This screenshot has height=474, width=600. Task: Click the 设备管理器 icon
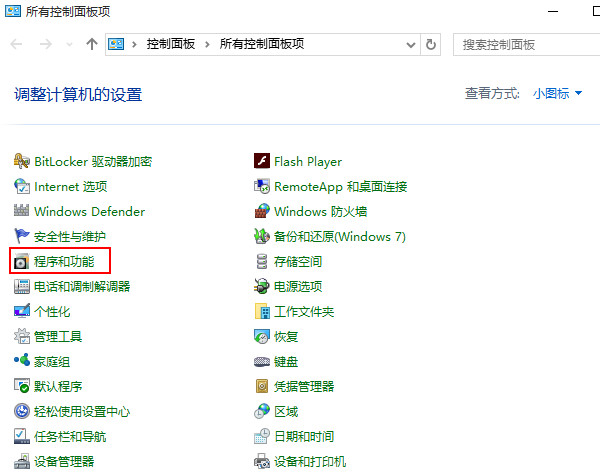pos(21,461)
